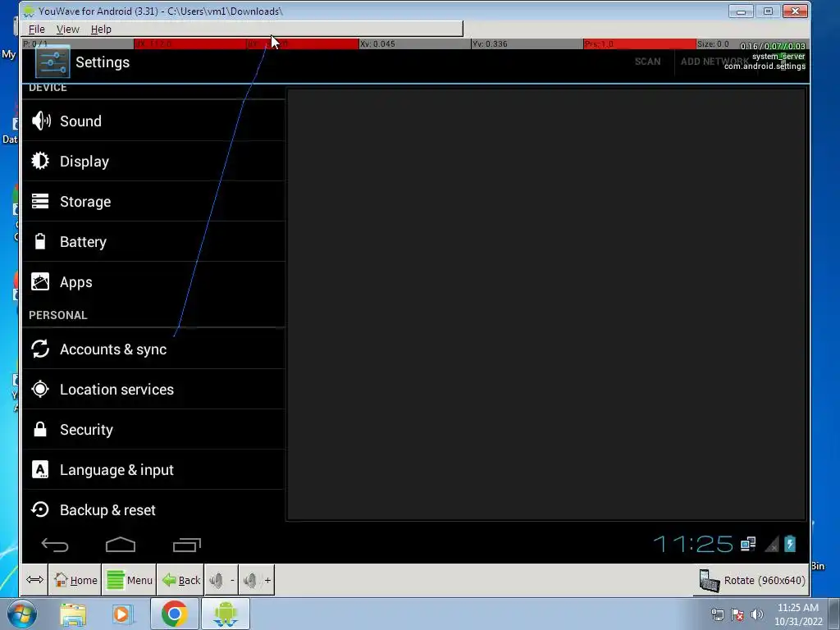Open Windows Media Player from taskbar
The height and width of the screenshot is (630, 840).
coord(121,614)
